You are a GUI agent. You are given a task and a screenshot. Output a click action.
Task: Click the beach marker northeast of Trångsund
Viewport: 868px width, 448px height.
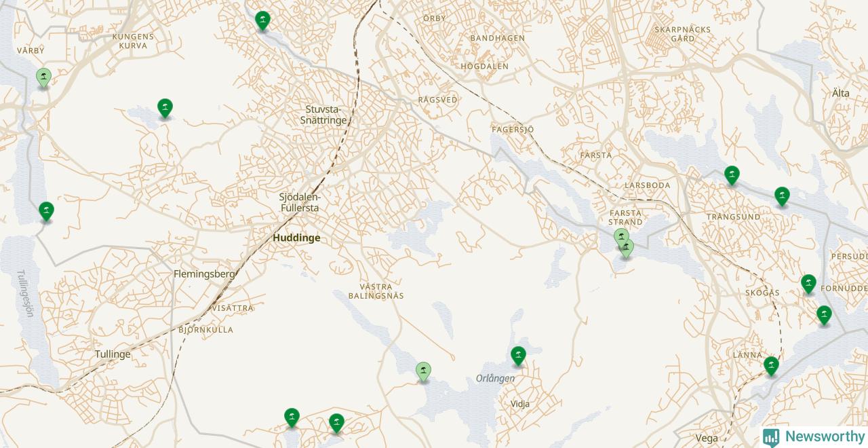pyautogui.click(x=782, y=196)
